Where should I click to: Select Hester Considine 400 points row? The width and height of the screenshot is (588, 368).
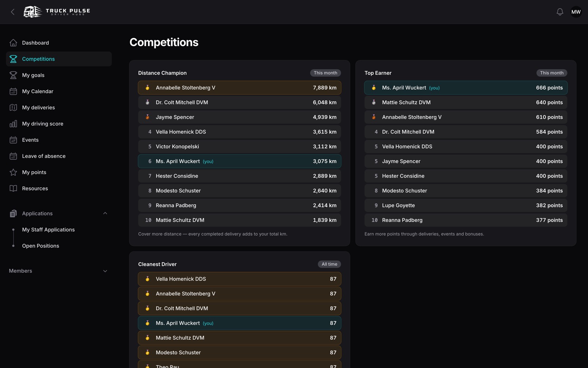point(466,176)
